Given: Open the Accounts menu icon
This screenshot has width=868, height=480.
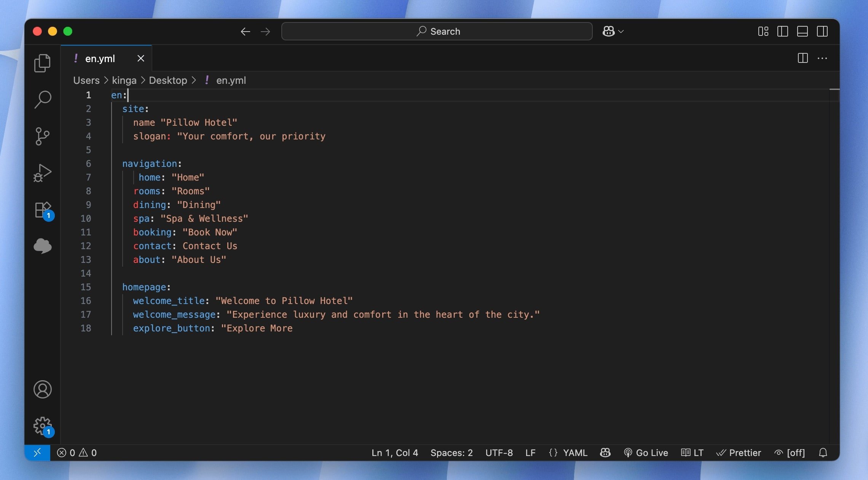Looking at the screenshot, I should (x=42, y=389).
